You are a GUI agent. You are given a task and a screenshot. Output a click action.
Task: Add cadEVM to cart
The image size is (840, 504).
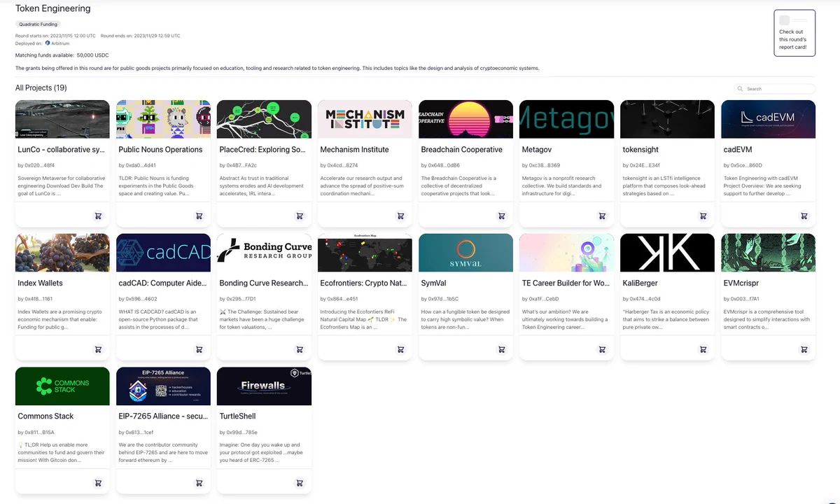pyautogui.click(x=804, y=216)
